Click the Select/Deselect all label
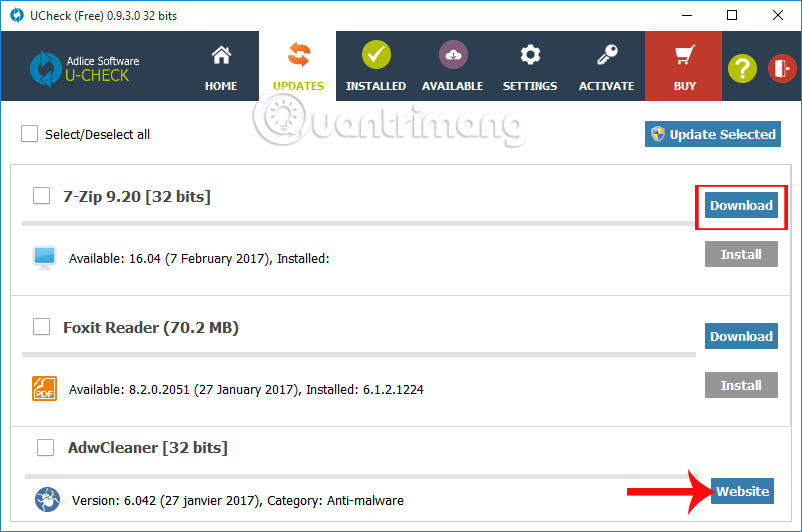This screenshot has height=532, width=802. (97, 135)
